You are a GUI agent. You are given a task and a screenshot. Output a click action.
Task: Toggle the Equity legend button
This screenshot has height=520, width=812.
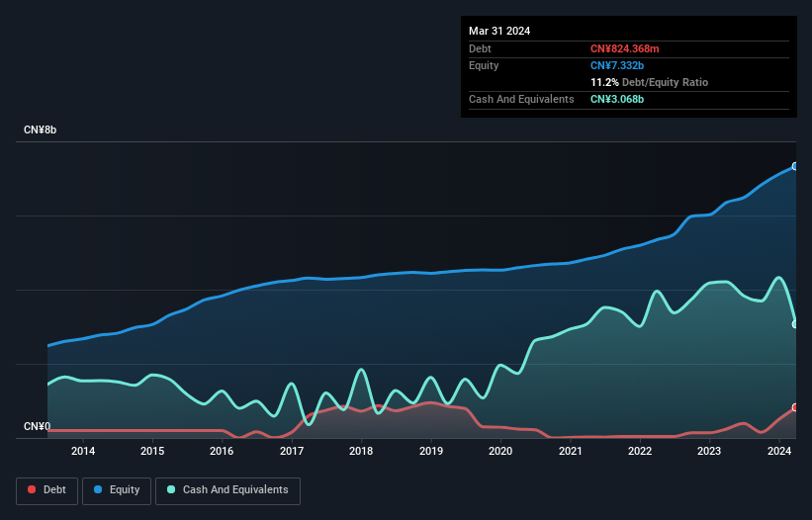pyautogui.click(x=117, y=490)
